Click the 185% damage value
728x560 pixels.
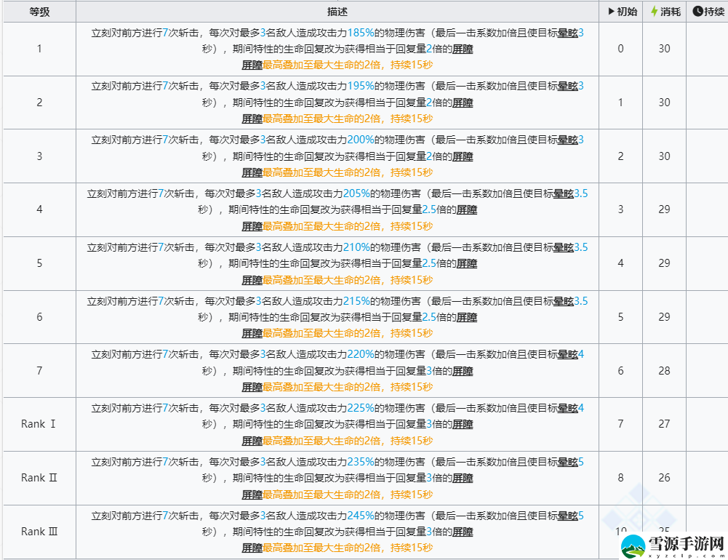pyautogui.click(x=361, y=33)
